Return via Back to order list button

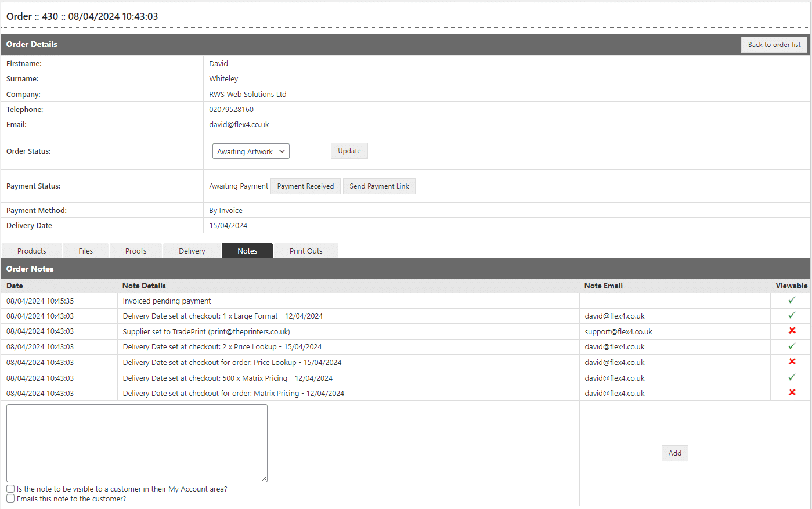[x=774, y=45]
